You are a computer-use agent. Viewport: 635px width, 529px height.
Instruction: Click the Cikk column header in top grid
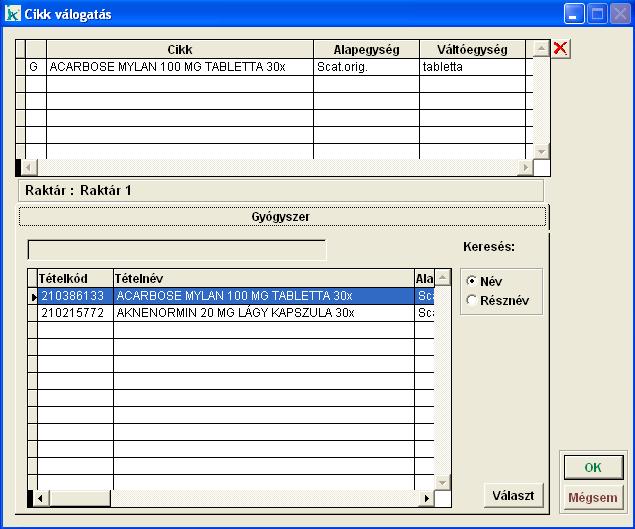[180, 49]
